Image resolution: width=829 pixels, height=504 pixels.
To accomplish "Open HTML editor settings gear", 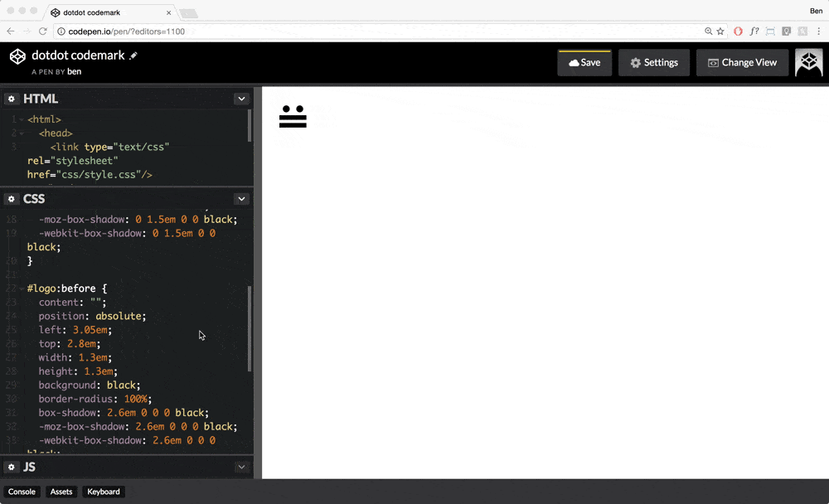I will [12, 99].
